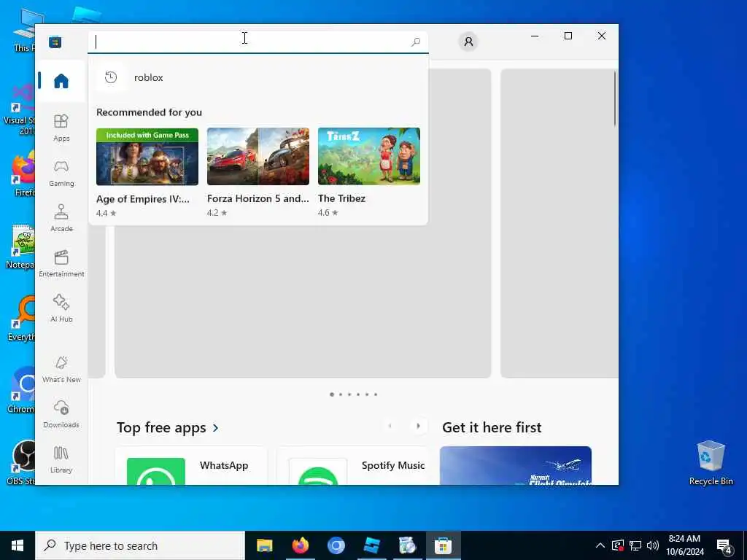
Task: Select first carousel page dot
Action: click(x=332, y=394)
